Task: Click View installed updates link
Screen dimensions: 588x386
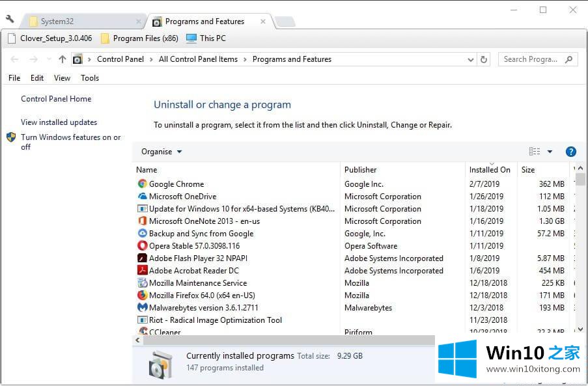Action: tap(59, 122)
